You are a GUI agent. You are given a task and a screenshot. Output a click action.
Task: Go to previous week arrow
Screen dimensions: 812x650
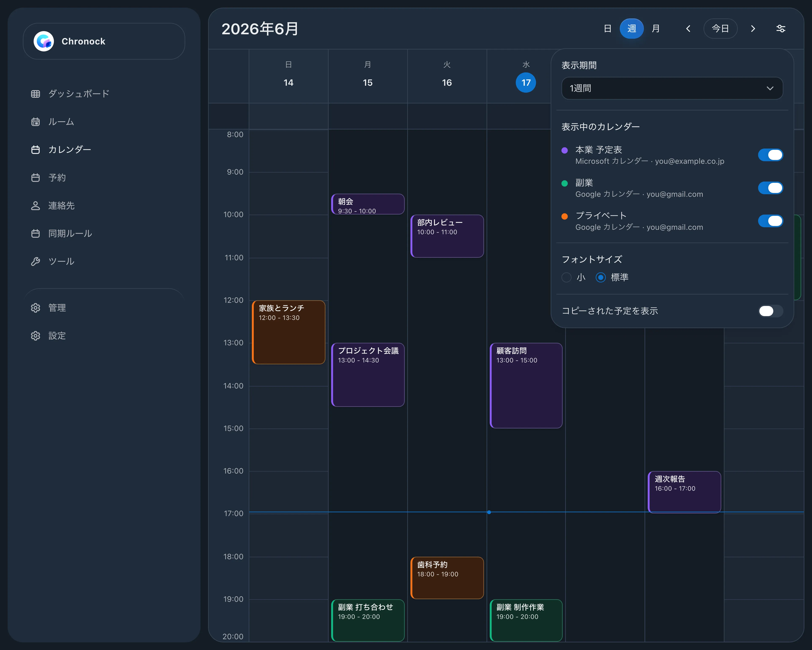tap(688, 29)
